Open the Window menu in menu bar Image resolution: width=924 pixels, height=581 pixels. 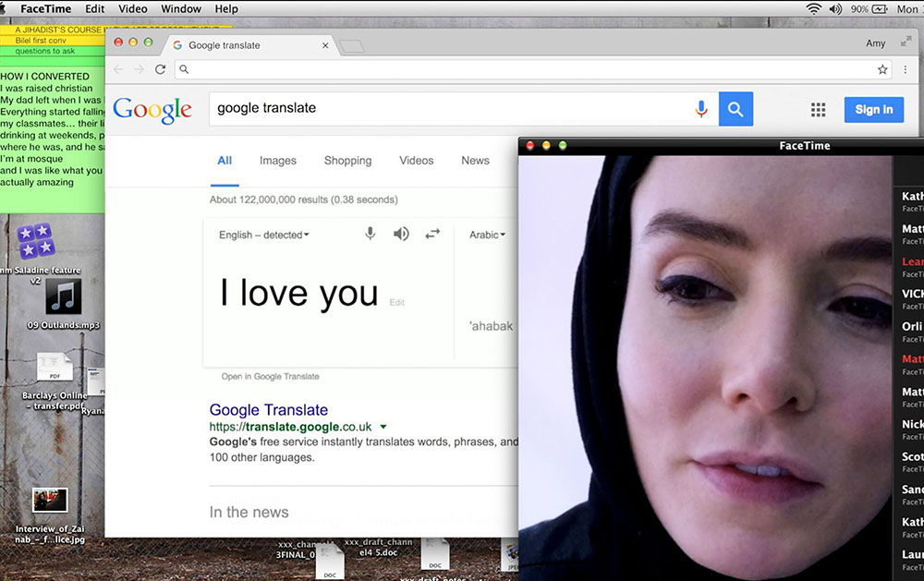coord(181,9)
